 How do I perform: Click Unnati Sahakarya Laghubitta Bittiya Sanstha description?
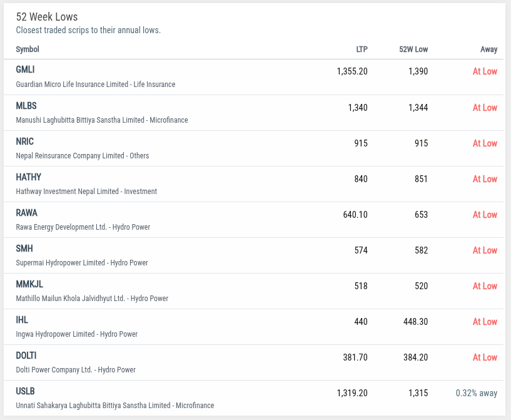114,406
